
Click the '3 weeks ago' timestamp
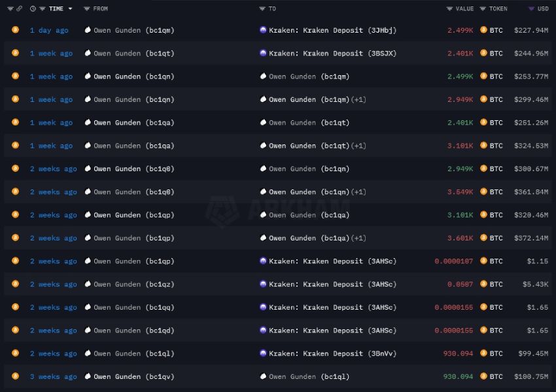(x=53, y=377)
